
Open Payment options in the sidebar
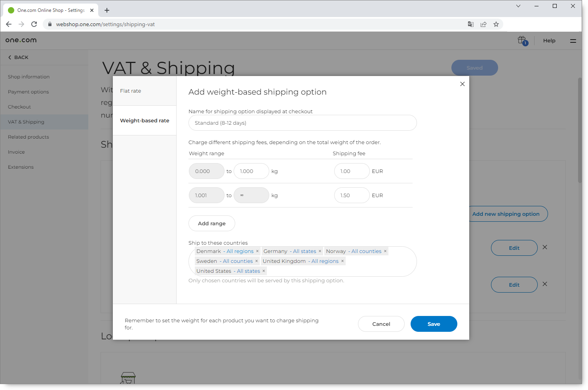(28, 91)
